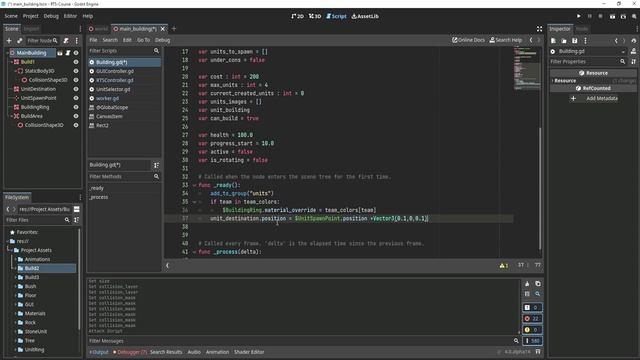Toggle FileSystem split view mode
The width and height of the screenshot is (640, 360).
pos(76,209)
